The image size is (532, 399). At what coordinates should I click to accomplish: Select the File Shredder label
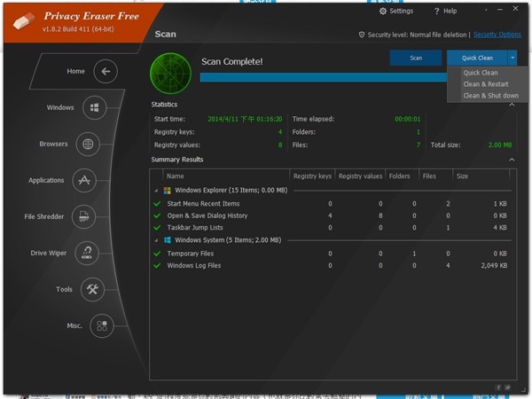click(43, 216)
